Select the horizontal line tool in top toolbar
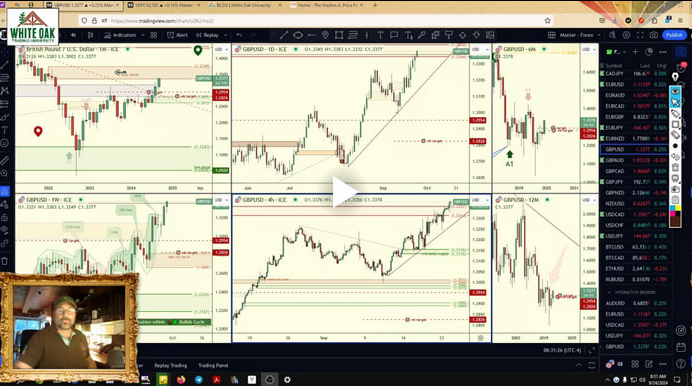This screenshot has width=692, height=386. pyautogui.click(x=312, y=35)
